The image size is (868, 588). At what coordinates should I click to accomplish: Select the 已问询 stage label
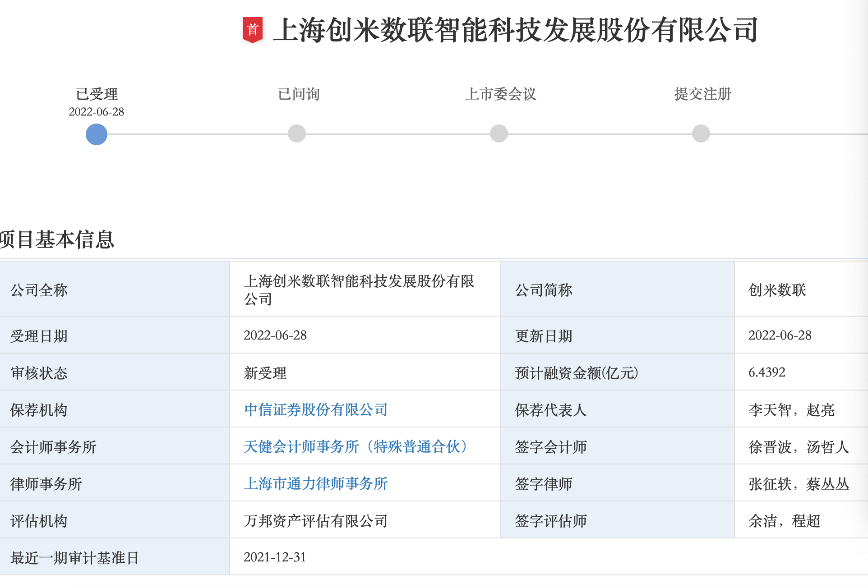(299, 94)
